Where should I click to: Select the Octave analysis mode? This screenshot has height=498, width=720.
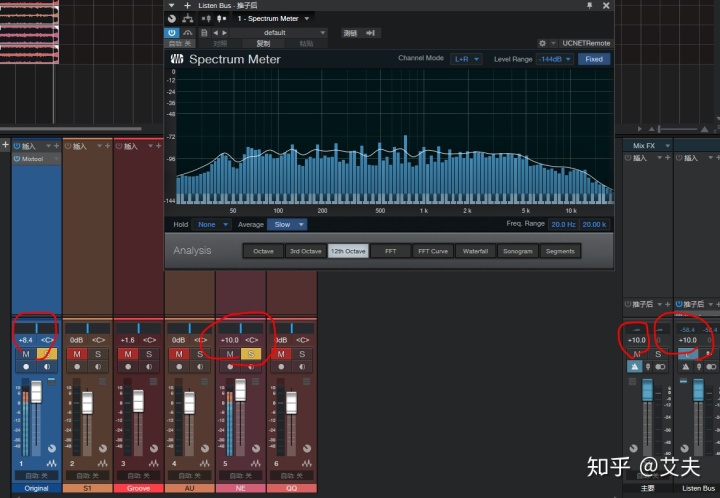tap(263, 251)
